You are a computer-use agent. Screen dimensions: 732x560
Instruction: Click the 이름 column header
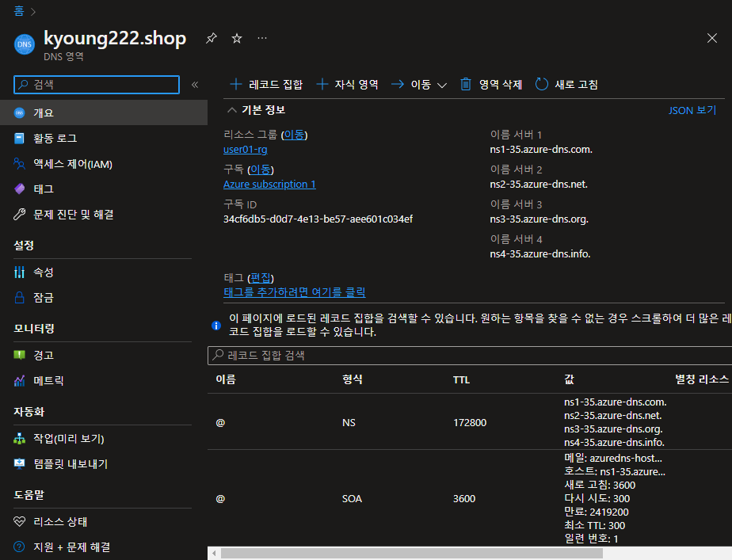[x=226, y=379]
